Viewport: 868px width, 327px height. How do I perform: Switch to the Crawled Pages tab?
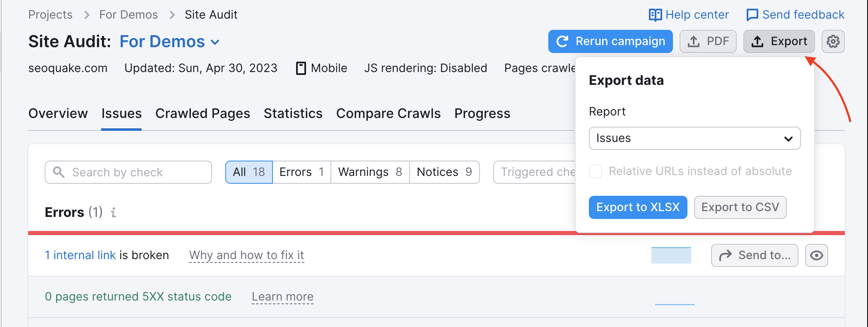pyautogui.click(x=203, y=113)
